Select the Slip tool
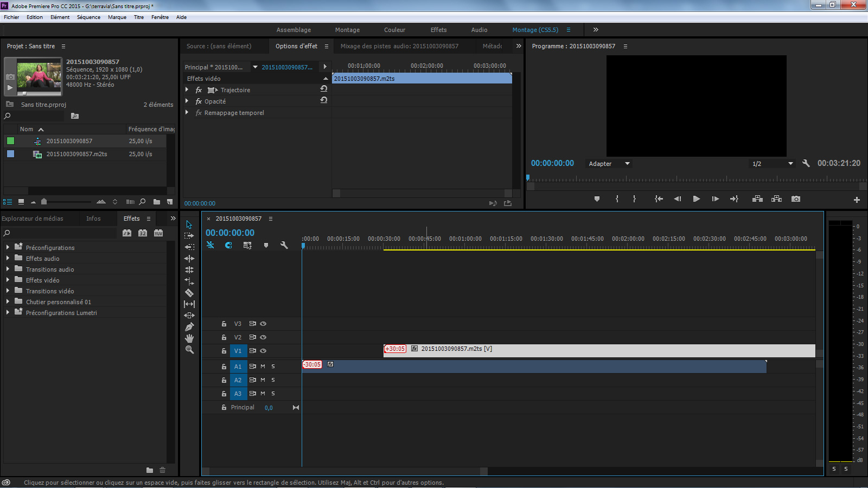The image size is (868, 488). tap(189, 304)
